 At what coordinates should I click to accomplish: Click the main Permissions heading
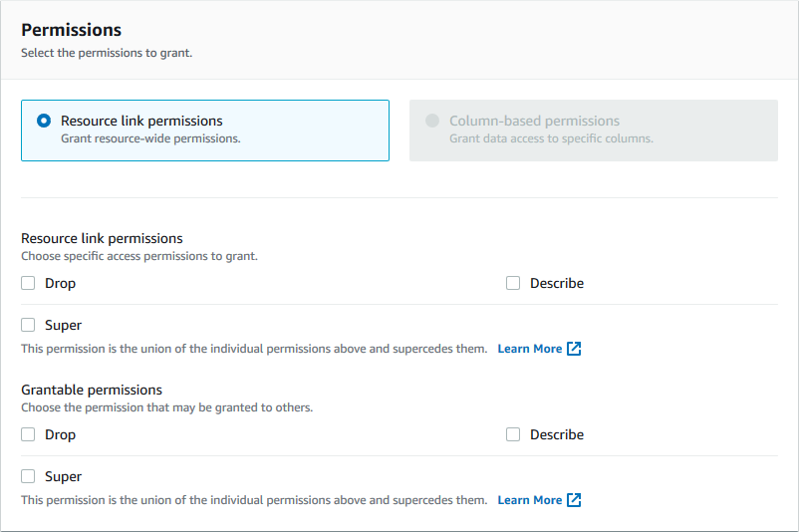click(x=71, y=30)
